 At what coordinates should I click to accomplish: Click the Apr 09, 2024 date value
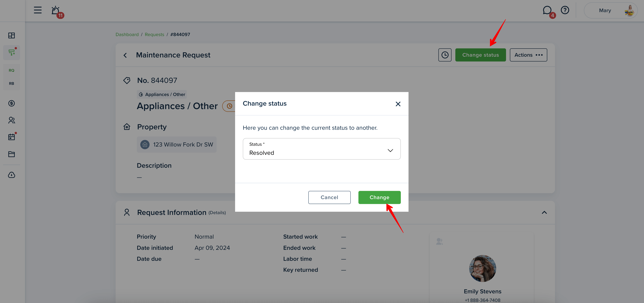[x=212, y=248]
